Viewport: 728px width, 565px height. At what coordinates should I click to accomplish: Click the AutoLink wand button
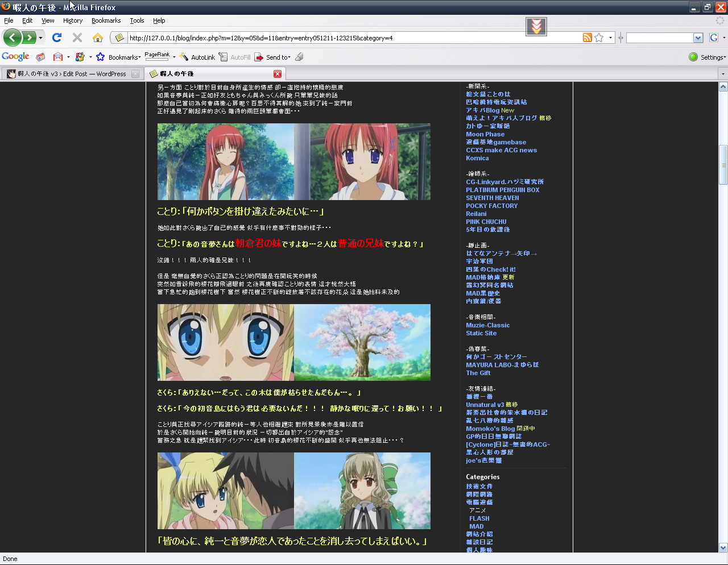(x=197, y=57)
